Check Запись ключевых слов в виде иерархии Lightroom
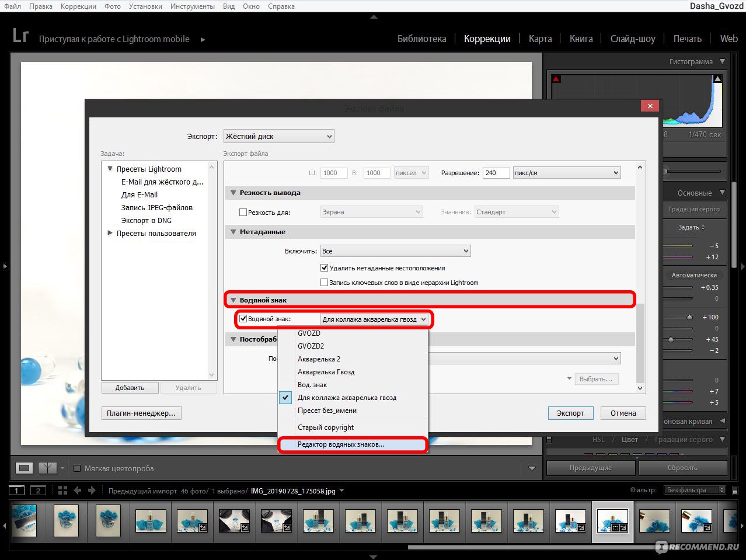Image resolution: width=746 pixels, height=560 pixels. click(x=325, y=283)
